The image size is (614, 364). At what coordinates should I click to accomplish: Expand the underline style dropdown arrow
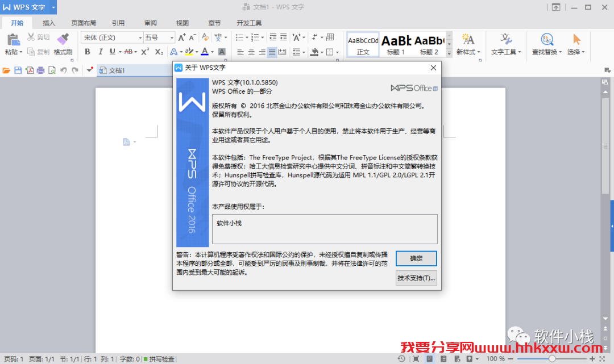(120, 52)
